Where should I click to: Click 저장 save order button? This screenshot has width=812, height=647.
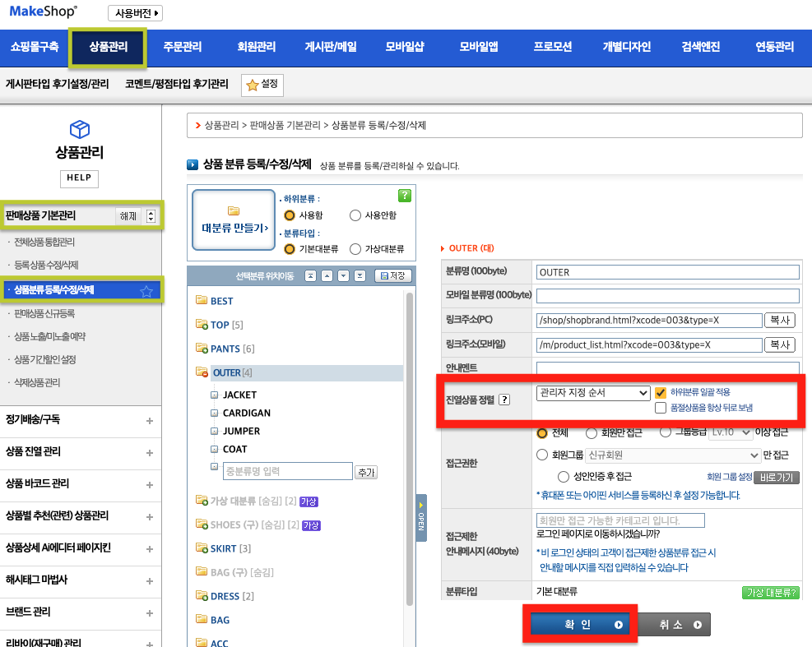click(x=393, y=276)
